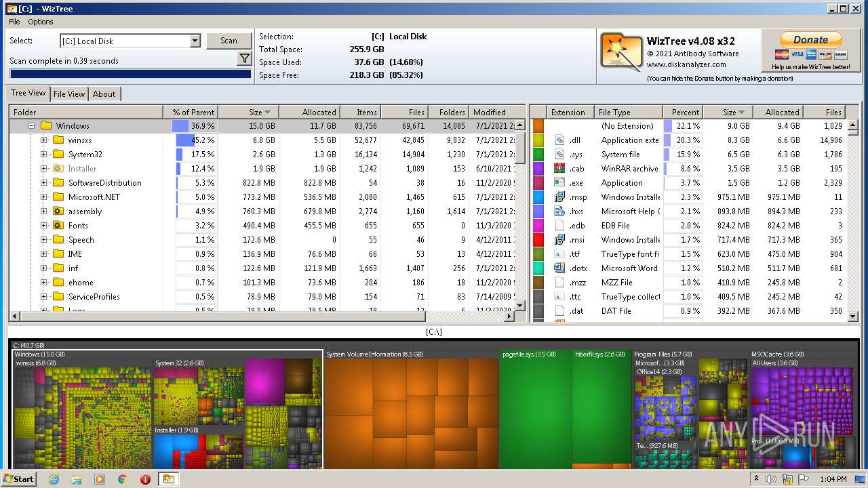Expand the Installer folder node

(x=44, y=169)
